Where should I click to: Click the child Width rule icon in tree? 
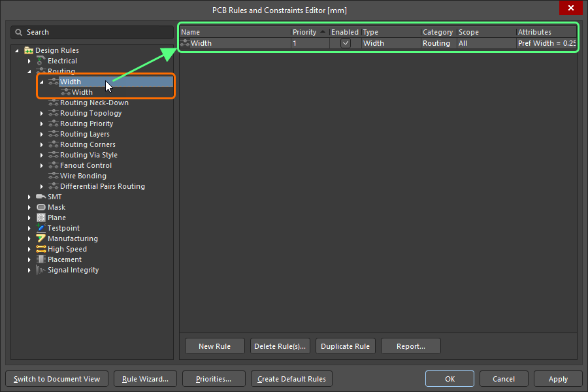(x=66, y=92)
